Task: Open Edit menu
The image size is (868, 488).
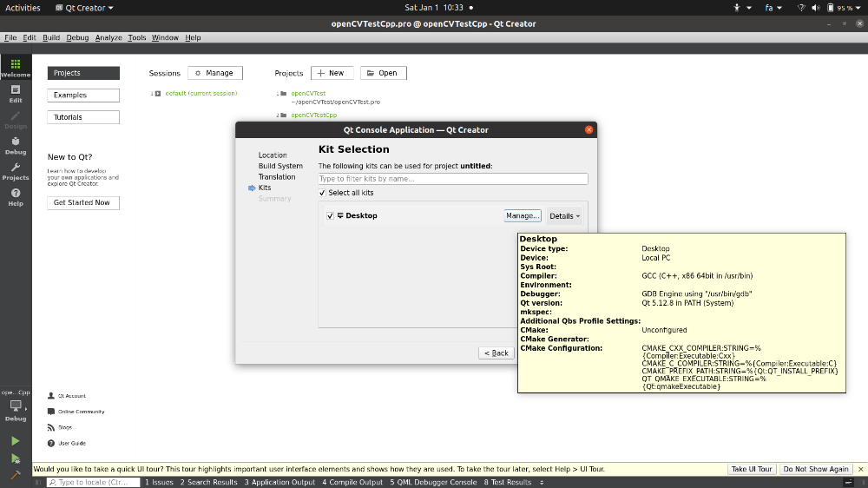Action: (x=30, y=37)
